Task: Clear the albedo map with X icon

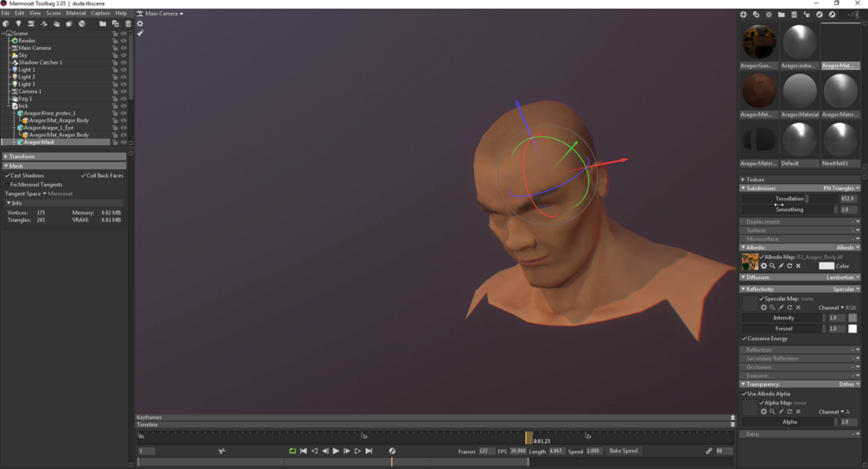Action: (x=798, y=266)
